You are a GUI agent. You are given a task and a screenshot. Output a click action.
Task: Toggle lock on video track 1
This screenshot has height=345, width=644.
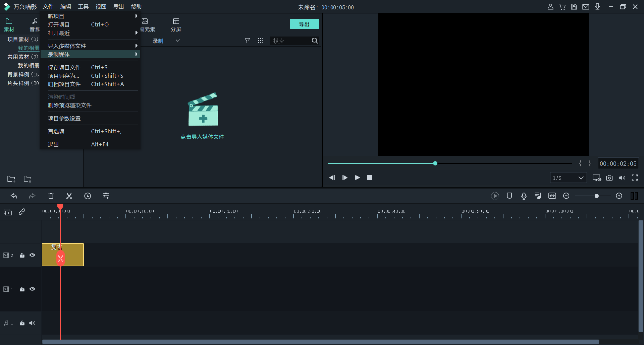click(22, 289)
